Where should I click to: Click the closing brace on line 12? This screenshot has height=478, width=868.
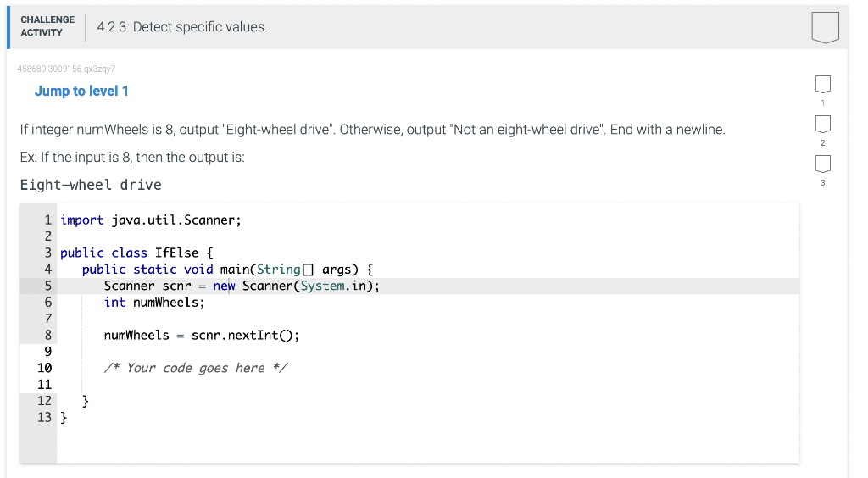[x=86, y=401]
